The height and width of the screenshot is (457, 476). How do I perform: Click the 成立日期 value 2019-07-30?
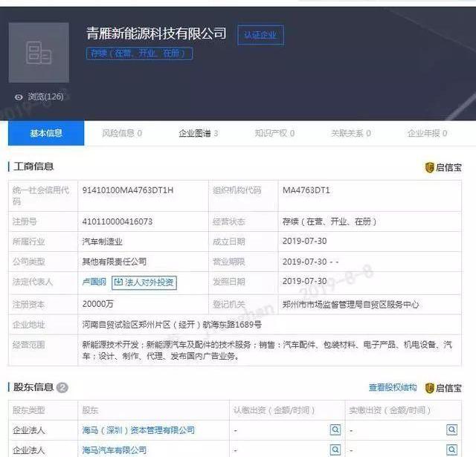[304, 241]
